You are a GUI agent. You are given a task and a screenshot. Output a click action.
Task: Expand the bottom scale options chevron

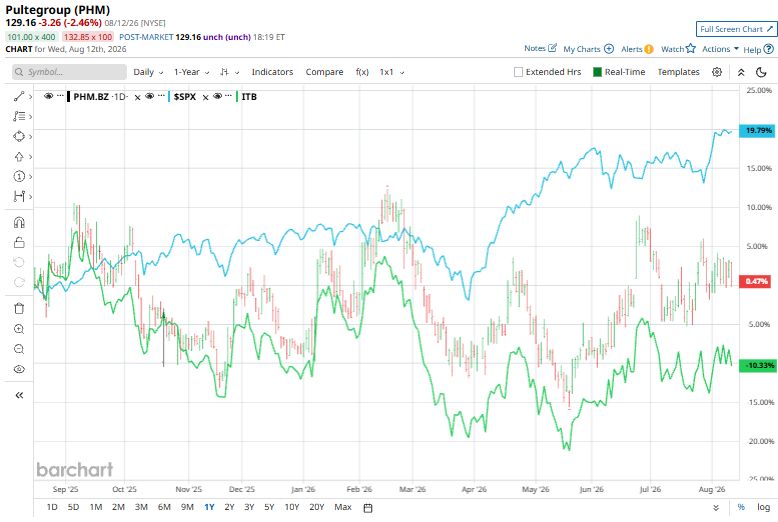click(716, 508)
